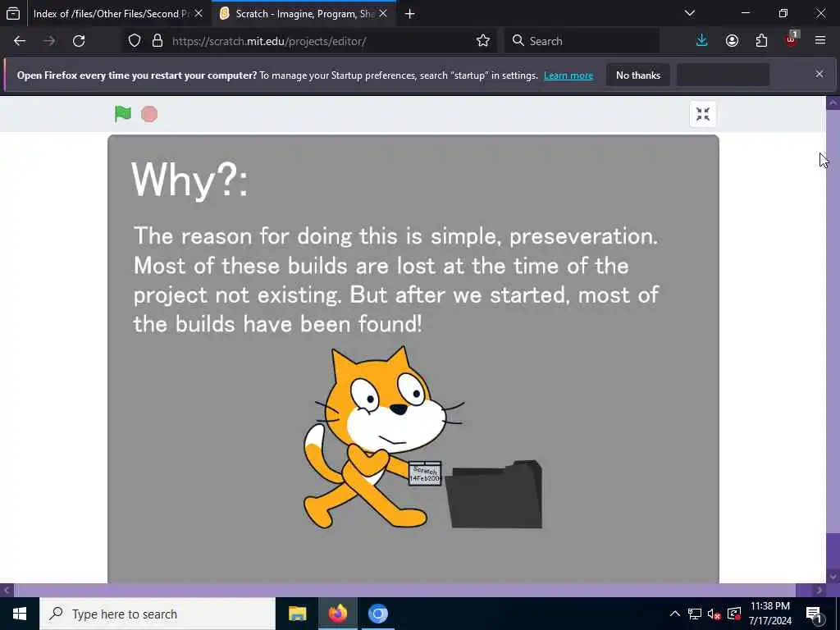The height and width of the screenshot is (630, 840).
Task: Show hidden system tray icons
Action: click(675, 614)
